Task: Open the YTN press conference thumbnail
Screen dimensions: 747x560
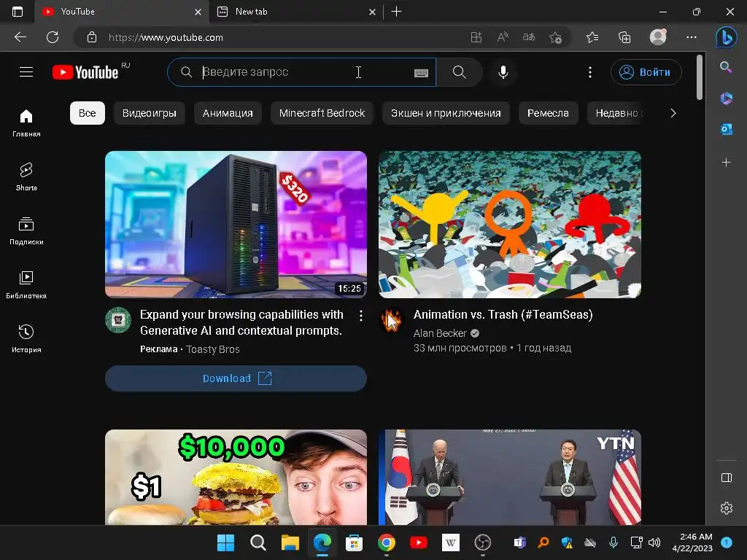Action: 510,477
